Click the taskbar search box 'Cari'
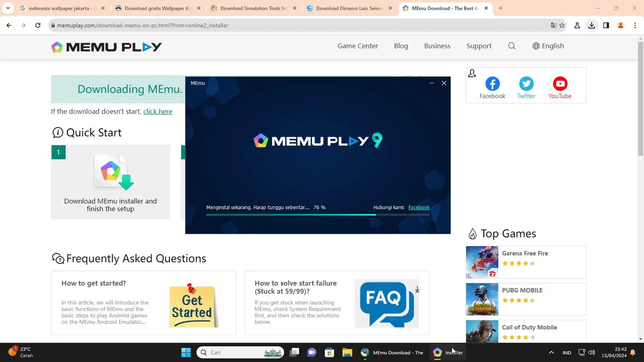 240,353
